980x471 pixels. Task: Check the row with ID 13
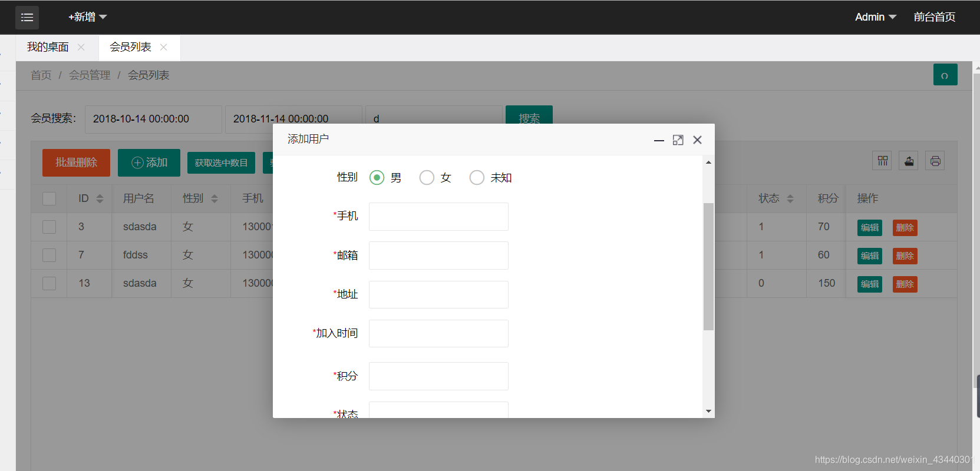point(50,283)
